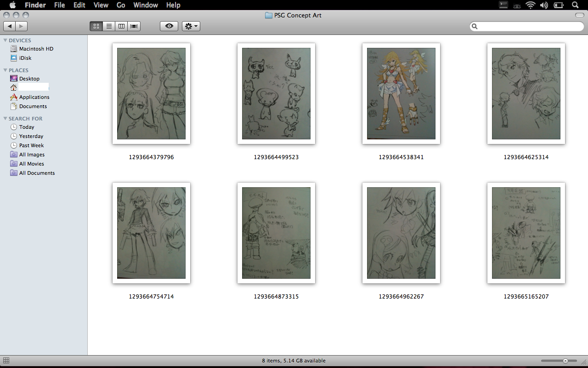
Task: Click the file name 1293664873315
Action: (x=276, y=297)
